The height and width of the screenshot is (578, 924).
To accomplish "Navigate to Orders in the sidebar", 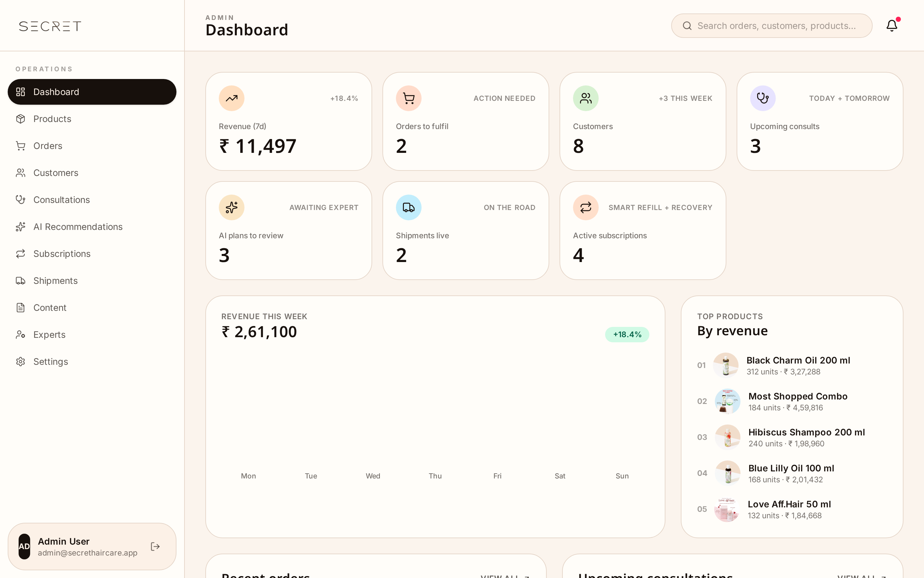I will point(92,146).
